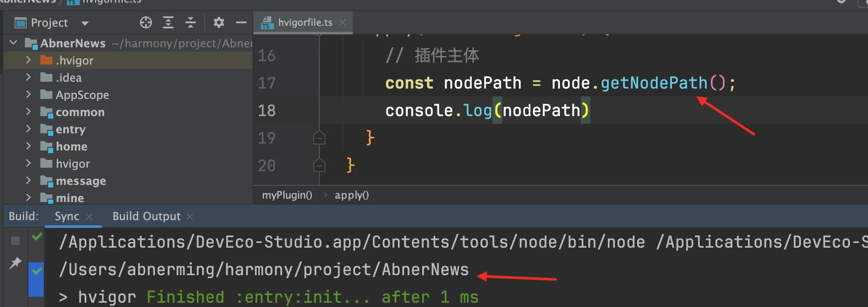Screen dimensions: 868x307
Task: Click getNodePath method call in code
Action: pos(654,83)
